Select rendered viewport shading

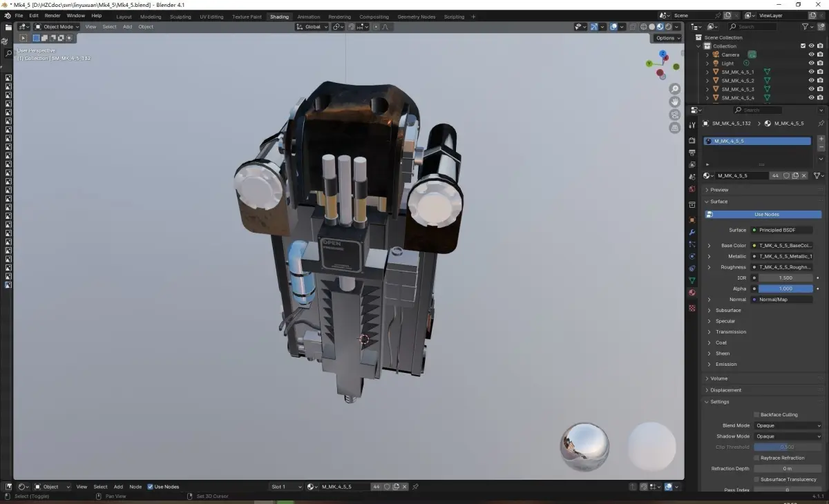pos(668,27)
